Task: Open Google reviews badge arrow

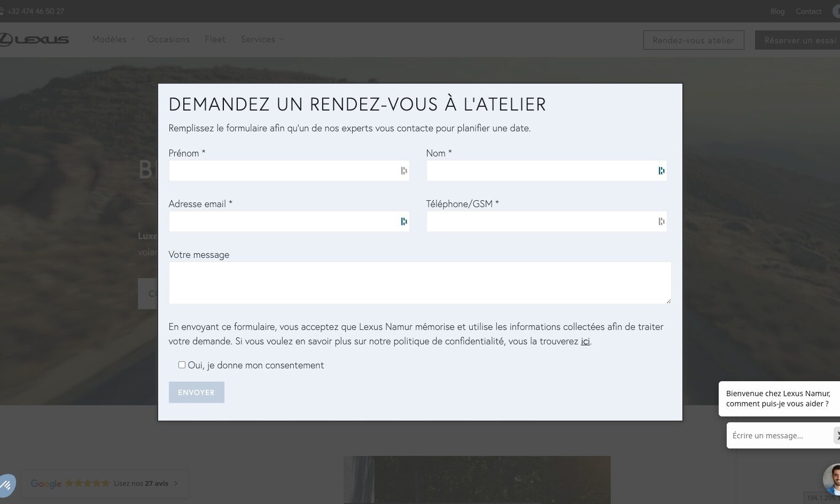Action: 176,484
